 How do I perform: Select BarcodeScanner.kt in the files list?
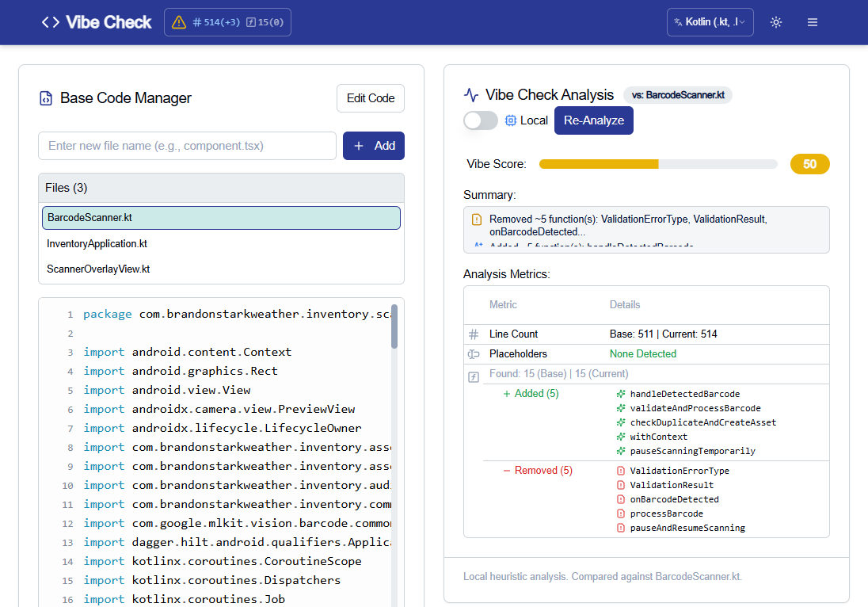pyautogui.click(x=221, y=218)
